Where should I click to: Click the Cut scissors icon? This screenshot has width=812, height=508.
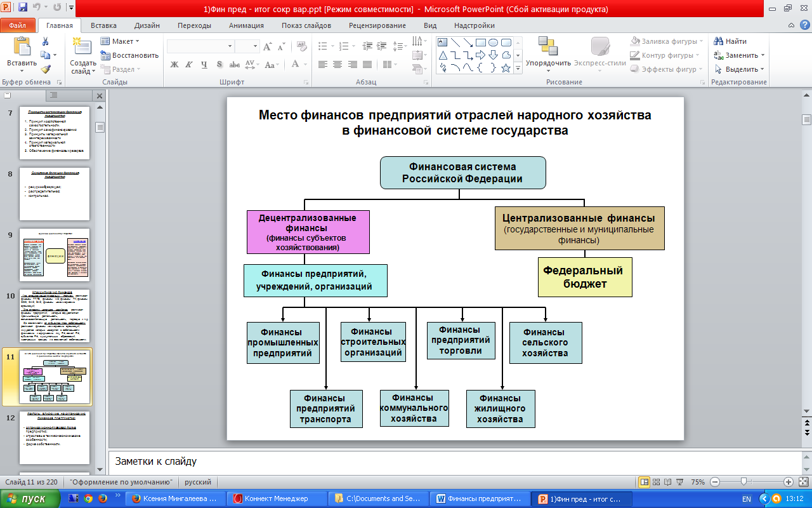[x=46, y=41]
